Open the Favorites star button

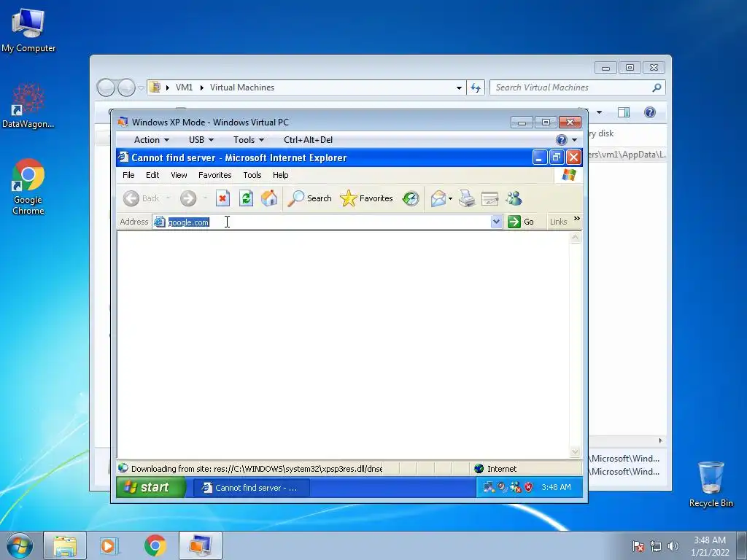(366, 198)
